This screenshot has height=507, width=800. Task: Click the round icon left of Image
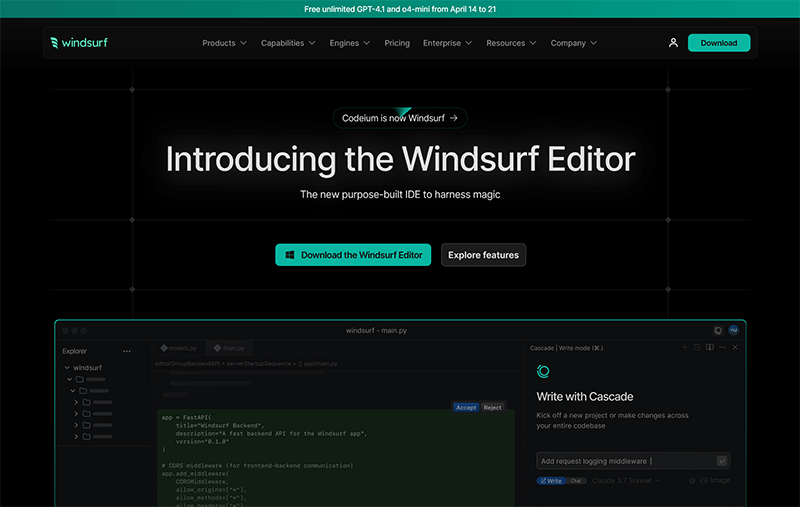click(692, 480)
